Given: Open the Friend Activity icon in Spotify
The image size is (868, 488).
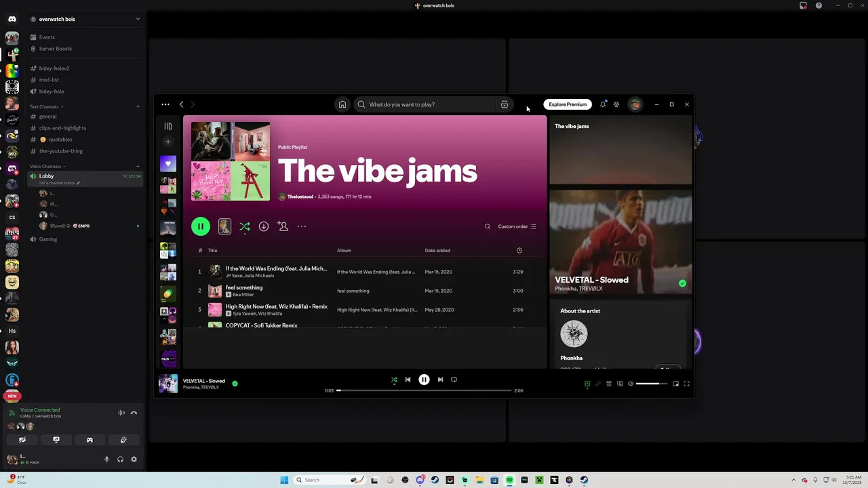Looking at the screenshot, I should (x=616, y=104).
